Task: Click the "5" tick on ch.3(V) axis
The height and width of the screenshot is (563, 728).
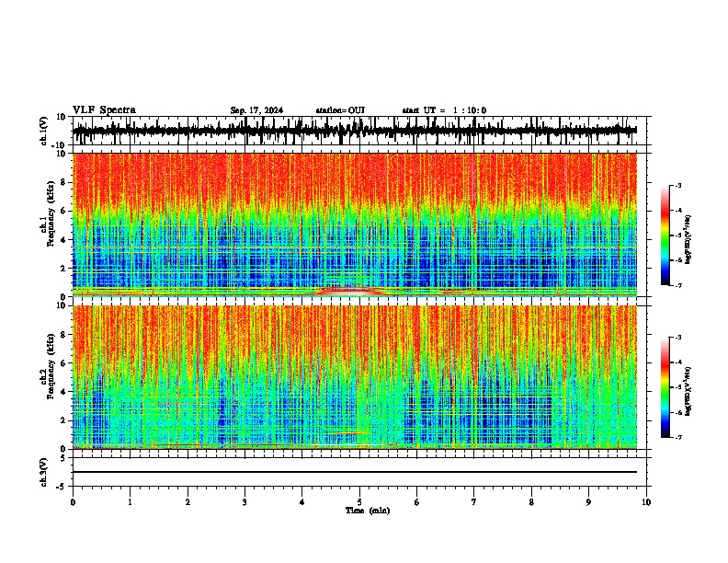Action: pos(64,458)
